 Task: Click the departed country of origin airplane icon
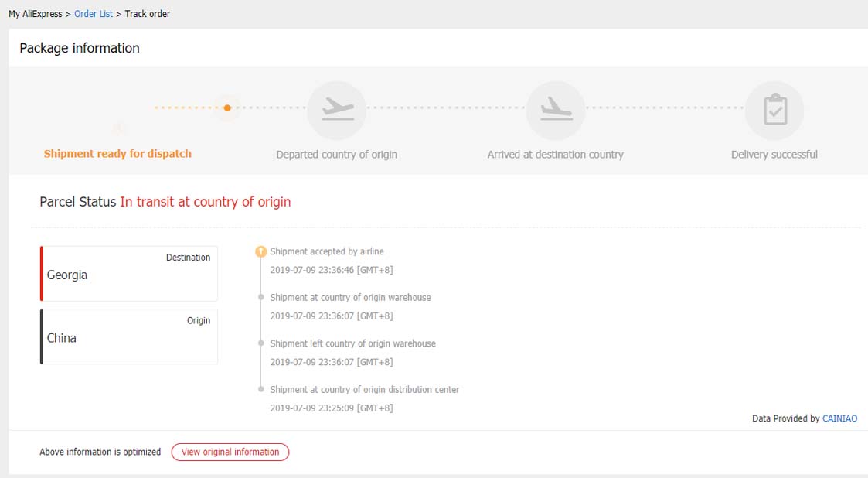[x=336, y=109]
